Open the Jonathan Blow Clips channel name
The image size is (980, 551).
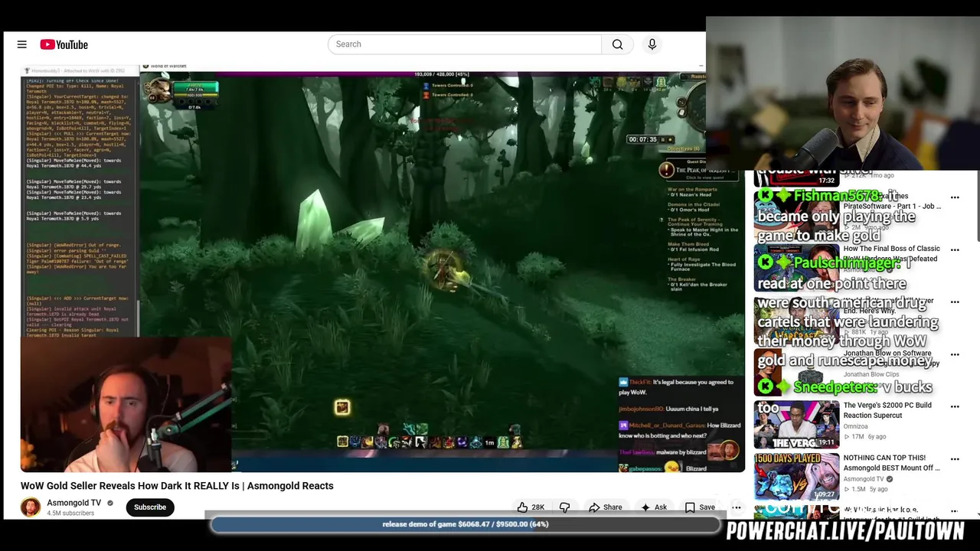(871, 374)
